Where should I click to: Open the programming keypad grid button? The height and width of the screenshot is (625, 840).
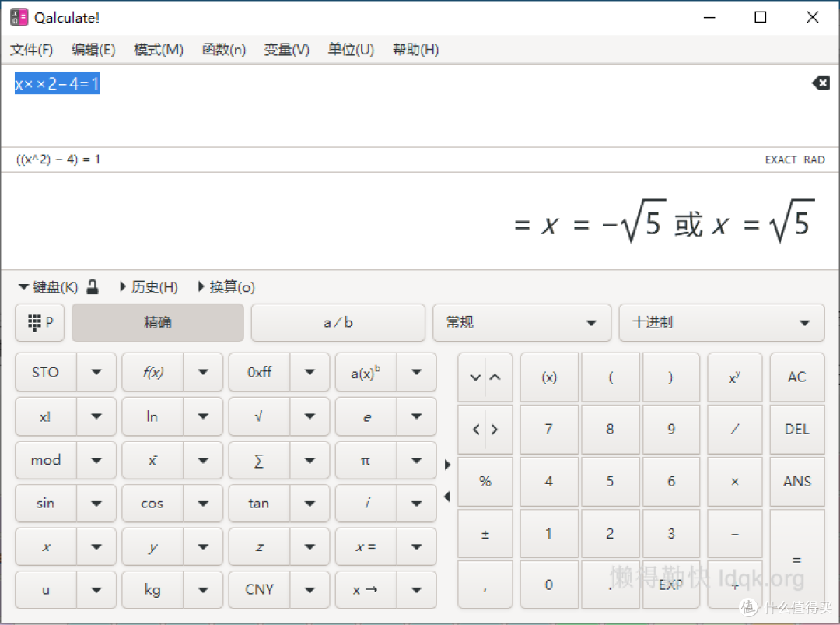[x=40, y=323]
